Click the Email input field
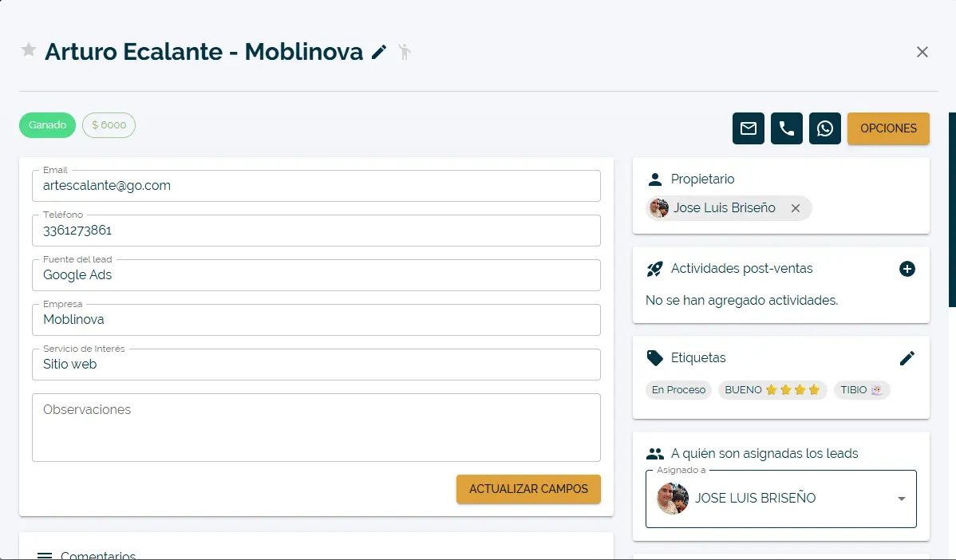This screenshot has height=560, width=956. point(316,186)
